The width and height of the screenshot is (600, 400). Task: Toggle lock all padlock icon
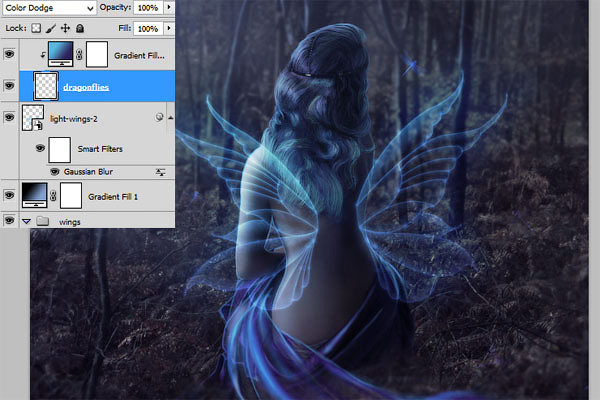(x=80, y=28)
